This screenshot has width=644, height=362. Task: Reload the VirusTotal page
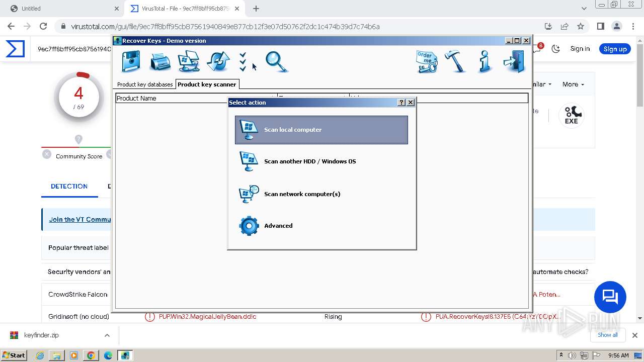43,26
